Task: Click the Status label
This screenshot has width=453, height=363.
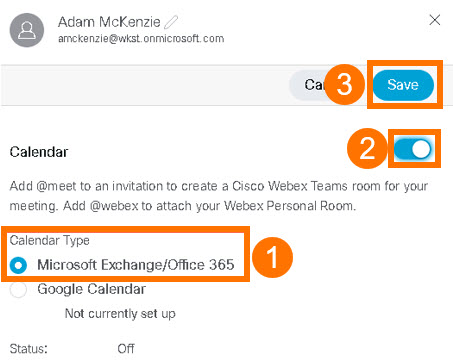Action: coord(29,349)
